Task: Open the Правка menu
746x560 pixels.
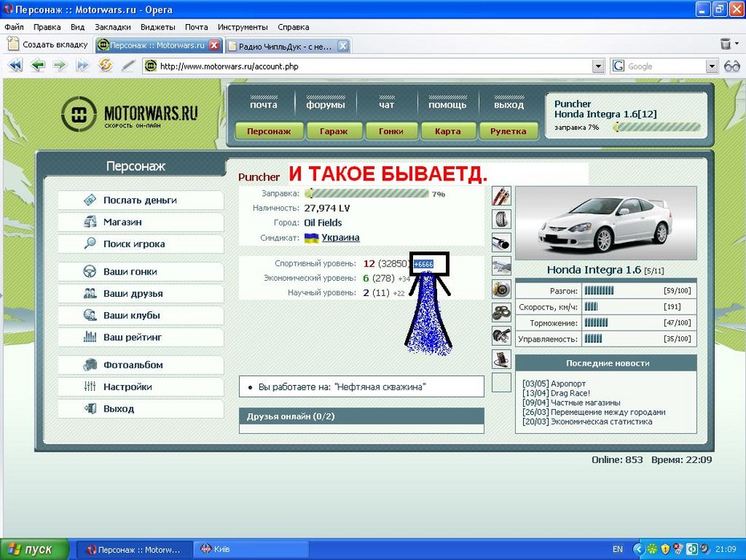Action: click(47, 27)
